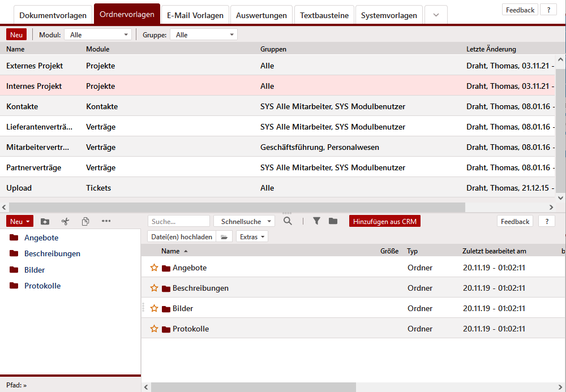Toggle the favorite star for Bilder
This screenshot has width=566, height=392.
(154, 308)
